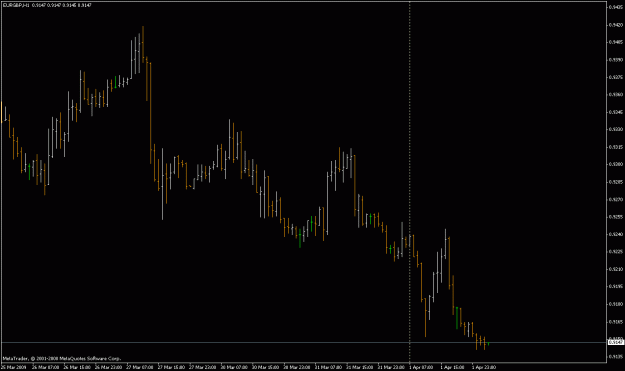This screenshot has width=625, height=371.
Task: Click the 26 Mar 23:00 time axis label
Action: tap(108, 367)
